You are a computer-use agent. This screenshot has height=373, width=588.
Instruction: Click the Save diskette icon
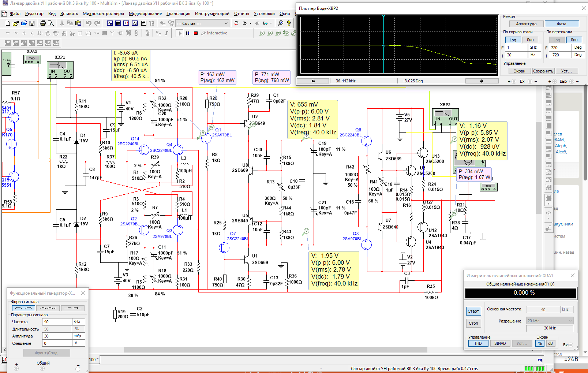(x=32, y=23)
